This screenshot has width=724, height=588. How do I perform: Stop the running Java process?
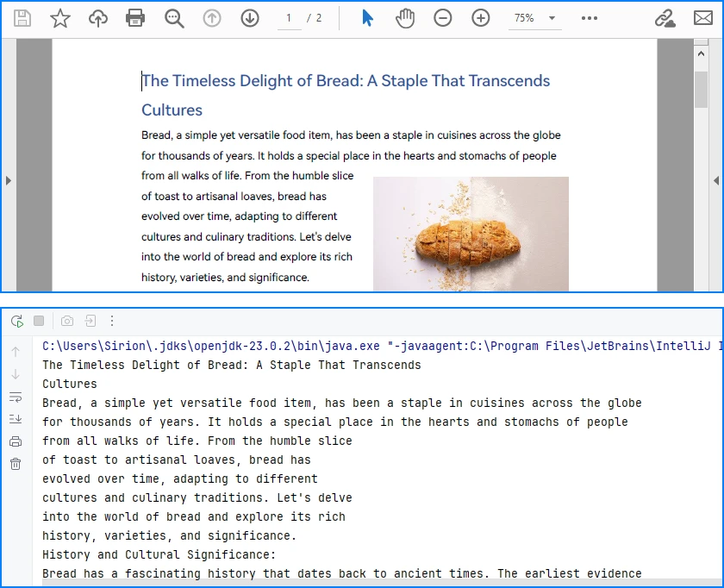tap(38, 320)
